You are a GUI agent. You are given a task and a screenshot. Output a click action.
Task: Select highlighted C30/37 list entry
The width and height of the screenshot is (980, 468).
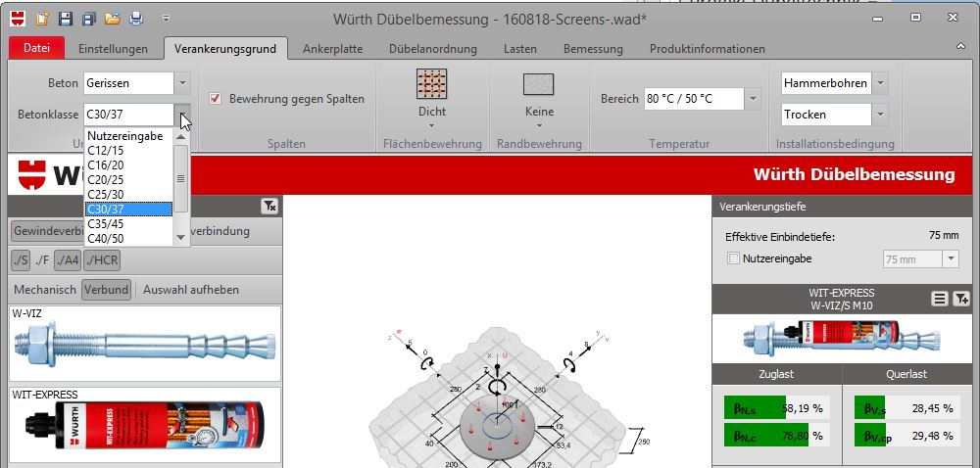pyautogui.click(x=128, y=210)
